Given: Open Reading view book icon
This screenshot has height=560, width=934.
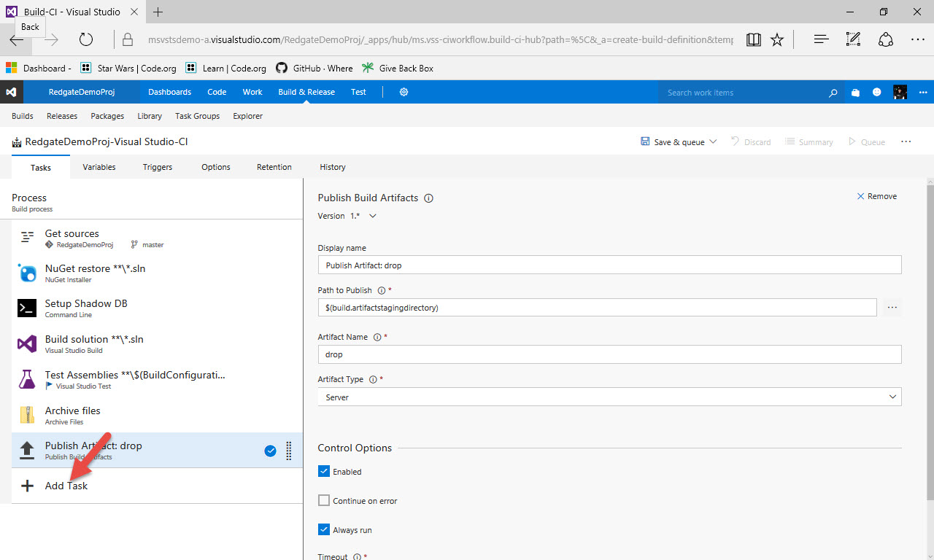Looking at the screenshot, I should [x=754, y=40].
